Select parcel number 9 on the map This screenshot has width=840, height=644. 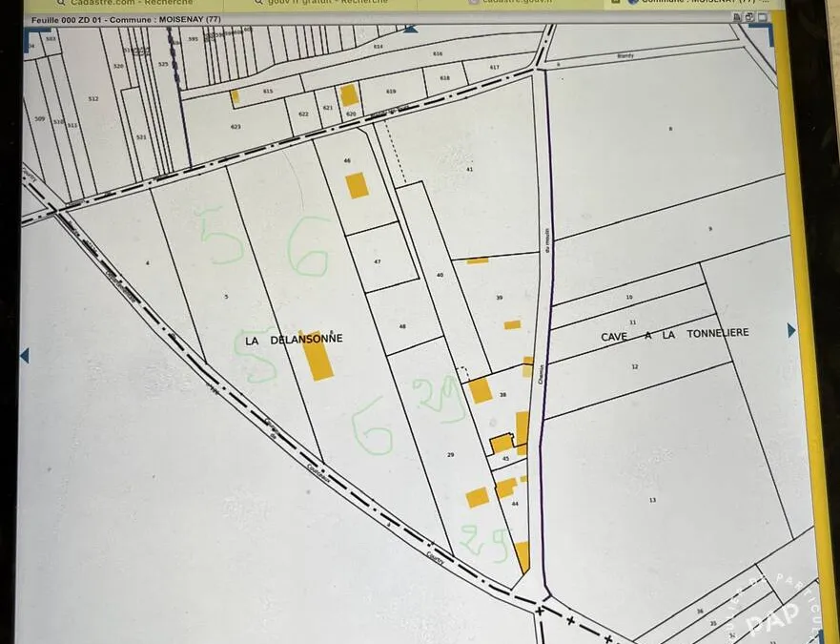711,229
